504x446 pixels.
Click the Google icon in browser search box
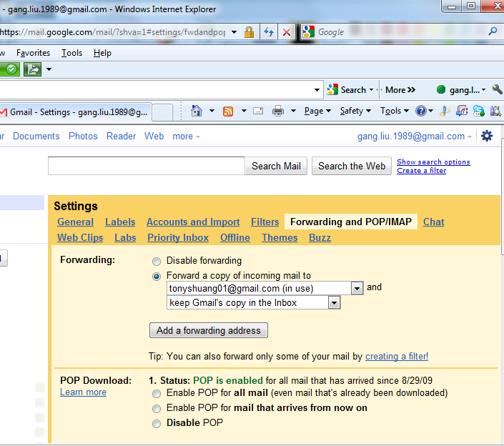pos(309,32)
